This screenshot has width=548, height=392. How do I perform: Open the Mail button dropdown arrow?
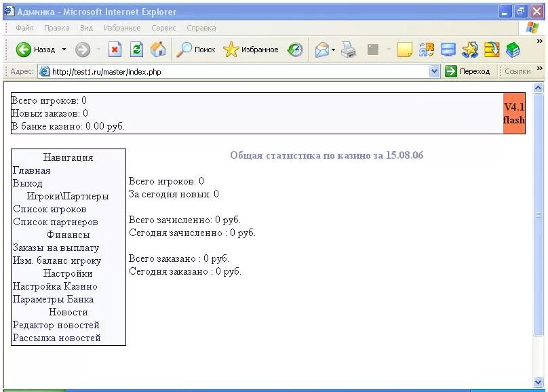coord(334,50)
